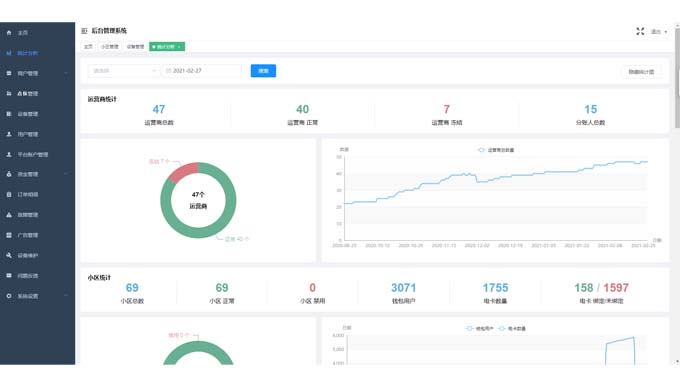Click the green normal segment of operator donut
This screenshot has width=680, height=383.
coord(198,232)
